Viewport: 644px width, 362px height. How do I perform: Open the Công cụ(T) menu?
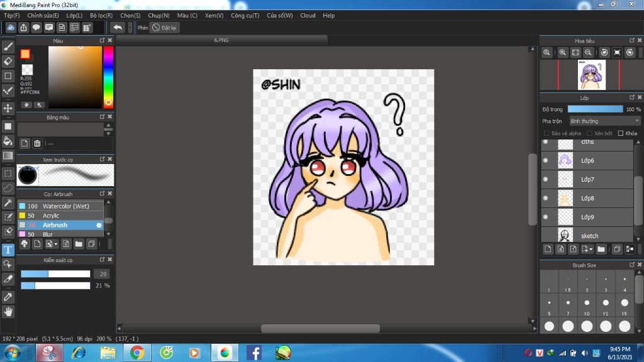[245, 16]
